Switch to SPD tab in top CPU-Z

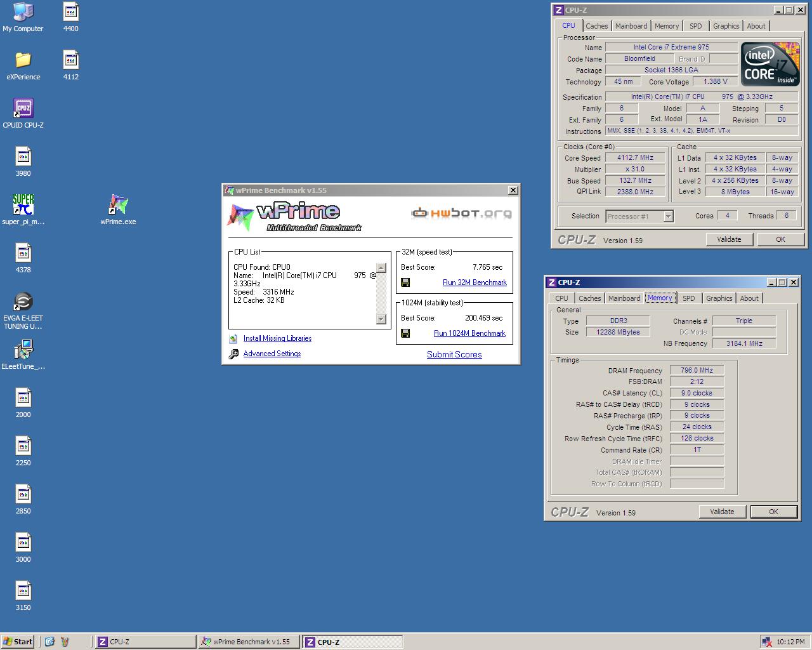point(696,26)
